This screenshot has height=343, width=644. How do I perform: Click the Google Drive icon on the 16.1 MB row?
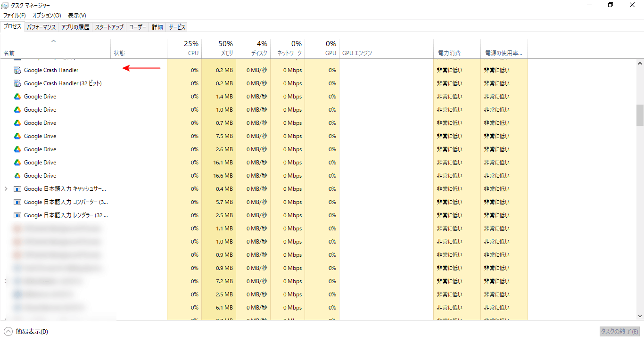[x=17, y=163]
